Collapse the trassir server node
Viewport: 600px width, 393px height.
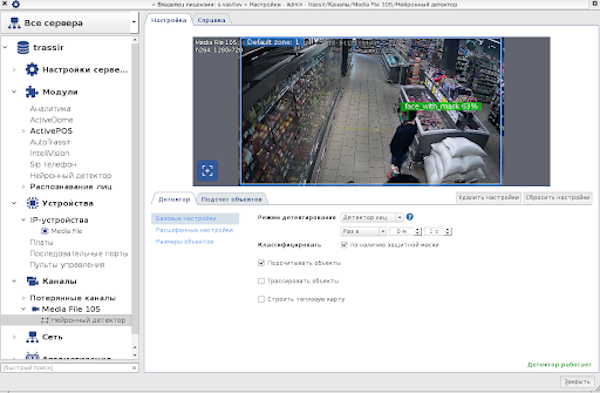(5, 47)
